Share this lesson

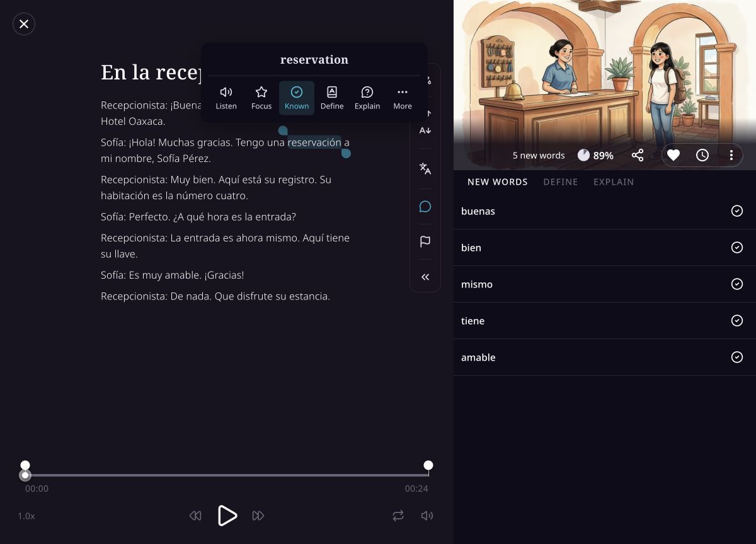(x=638, y=155)
